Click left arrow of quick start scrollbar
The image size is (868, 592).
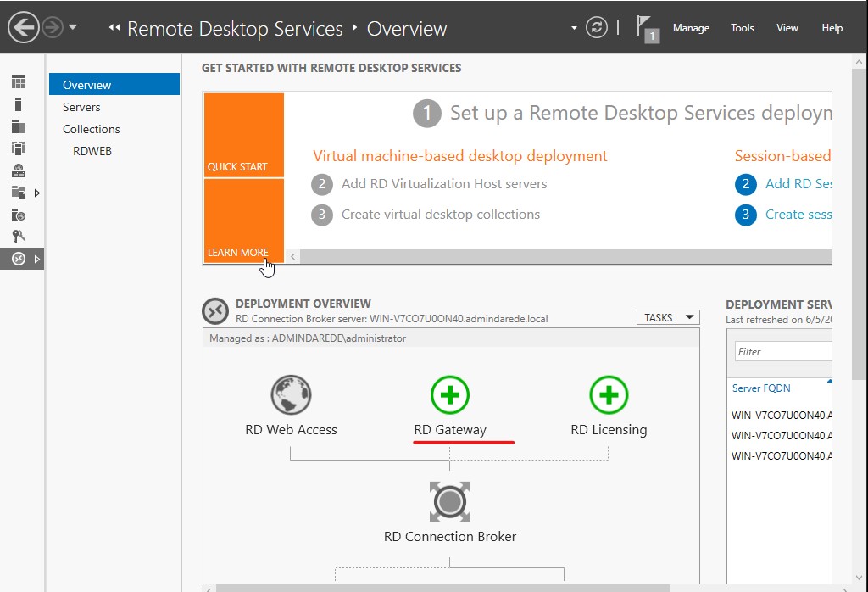pyautogui.click(x=292, y=256)
